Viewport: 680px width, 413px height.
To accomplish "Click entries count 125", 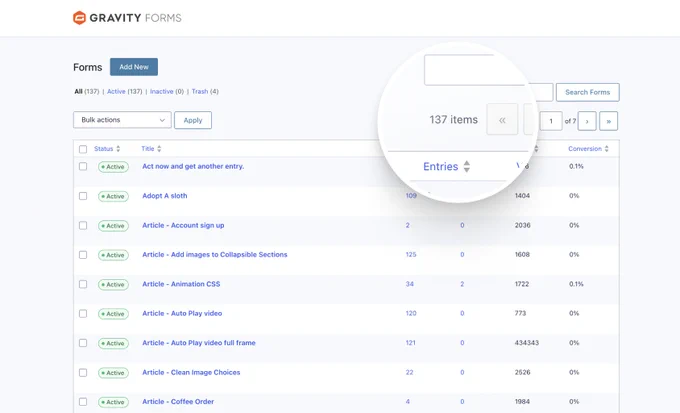I will [x=411, y=255].
